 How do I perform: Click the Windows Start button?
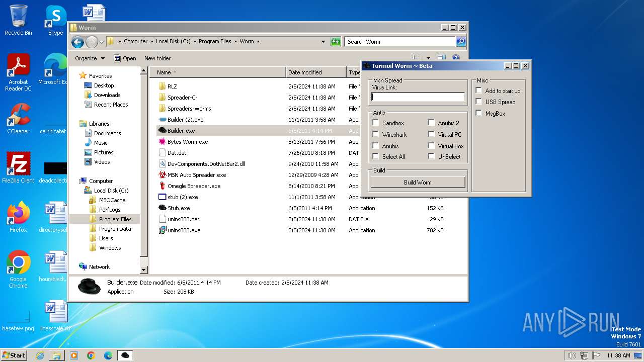pyautogui.click(x=14, y=355)
